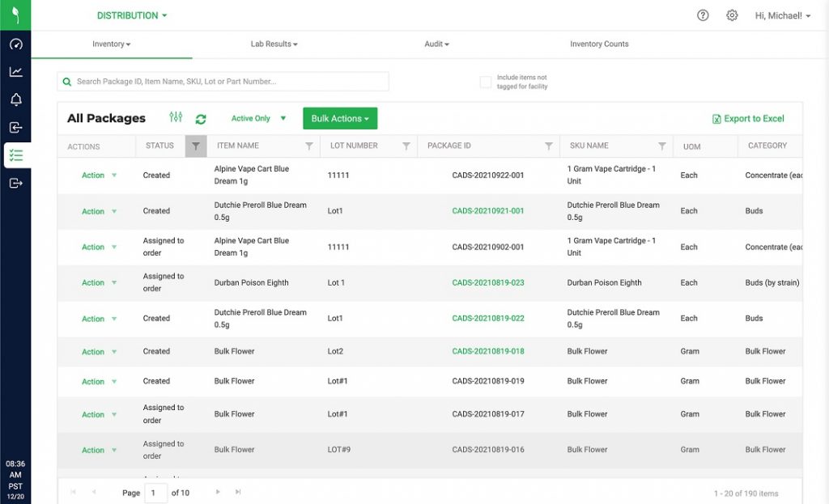
Task: Check 'Include items not tagged for facility'
Action: 486,82
